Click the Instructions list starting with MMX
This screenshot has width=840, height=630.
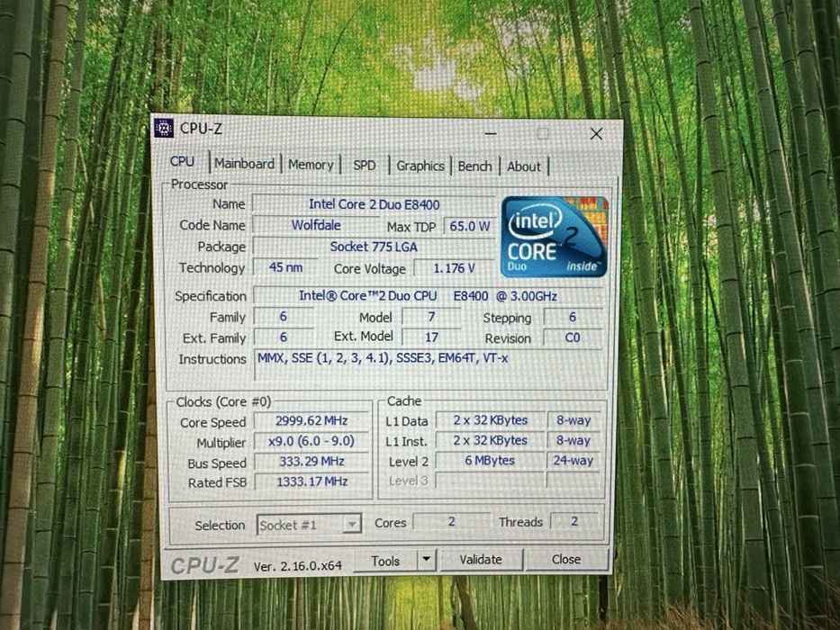pos(429,364)
